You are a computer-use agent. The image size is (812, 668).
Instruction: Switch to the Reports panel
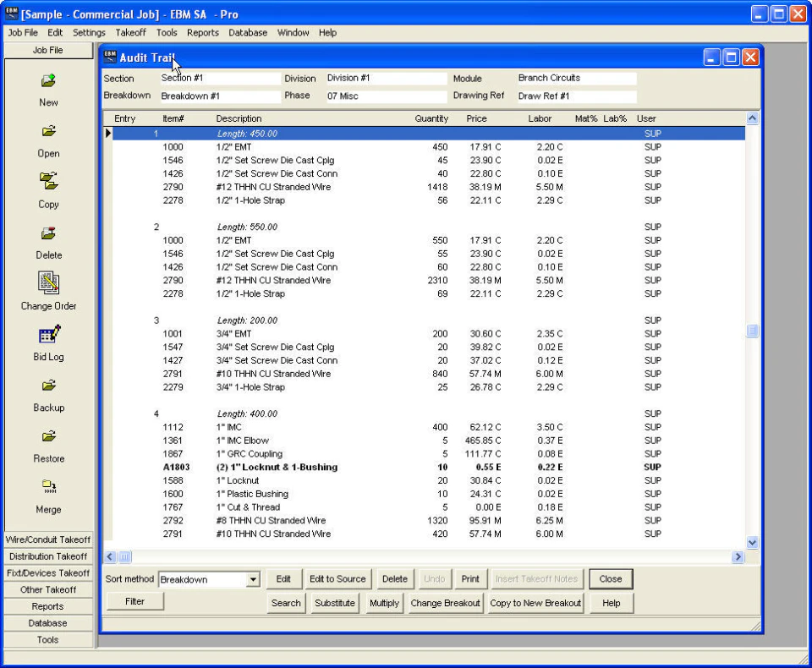48,606
